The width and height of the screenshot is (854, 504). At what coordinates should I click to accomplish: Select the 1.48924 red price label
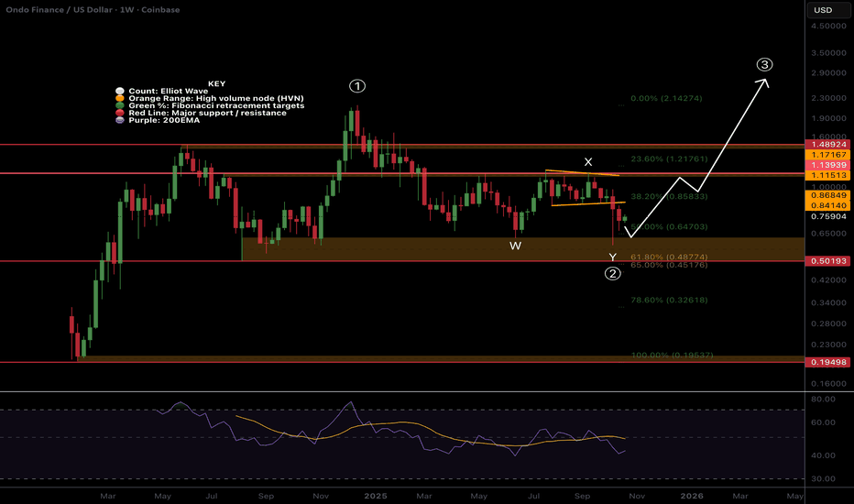829,145
